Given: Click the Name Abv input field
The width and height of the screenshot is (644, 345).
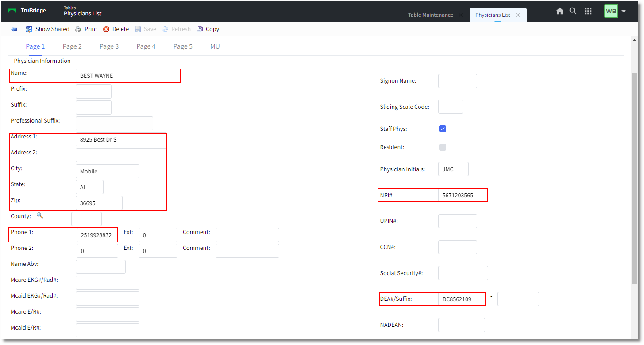Looking at the screenshot, I should (100, 267).
